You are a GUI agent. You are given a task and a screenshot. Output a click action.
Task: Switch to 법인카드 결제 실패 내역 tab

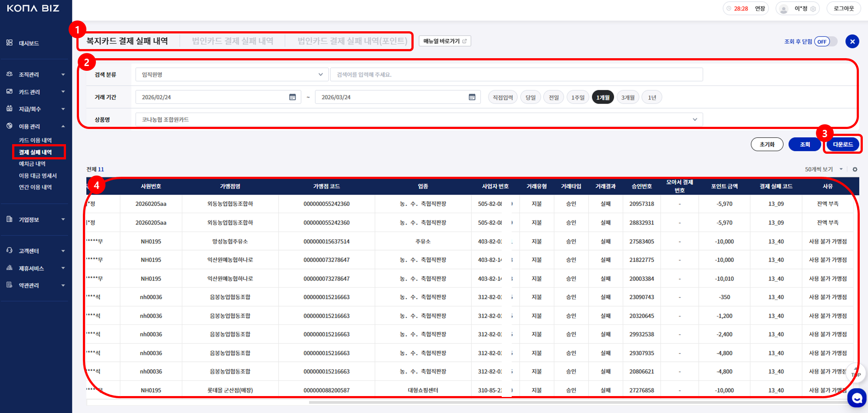233,41
